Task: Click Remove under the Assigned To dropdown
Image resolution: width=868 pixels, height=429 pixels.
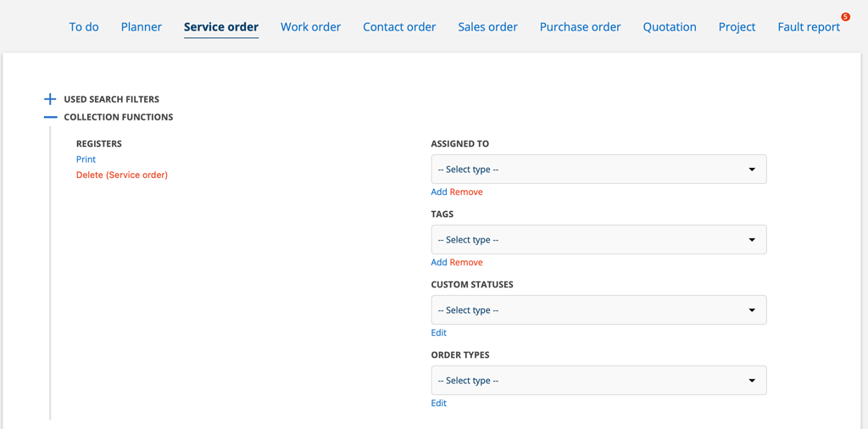Action: pyautogui.click(x=466, y=192)
